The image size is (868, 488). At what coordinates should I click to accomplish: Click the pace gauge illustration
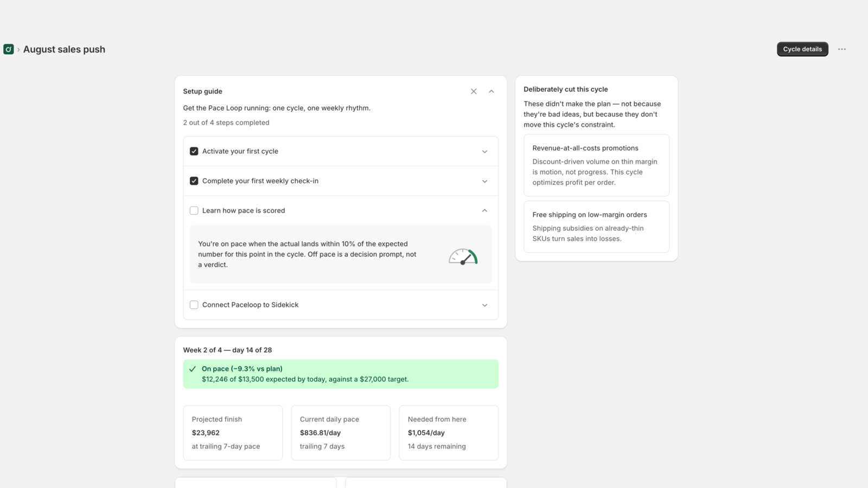(463, 256)
